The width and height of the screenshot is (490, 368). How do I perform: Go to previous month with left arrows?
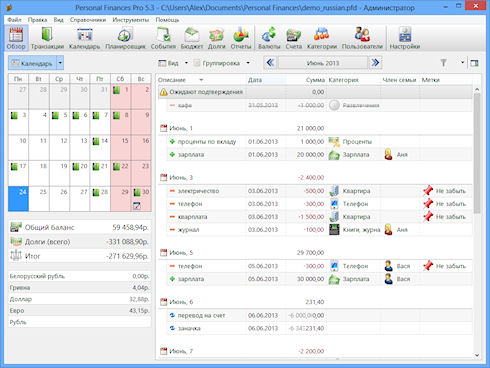tap(270, 63)
